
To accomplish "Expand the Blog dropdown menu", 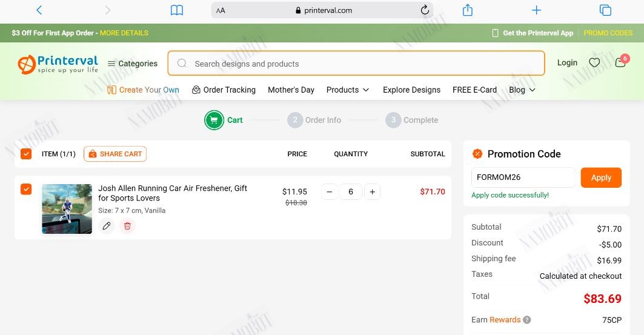I will 522,90.
